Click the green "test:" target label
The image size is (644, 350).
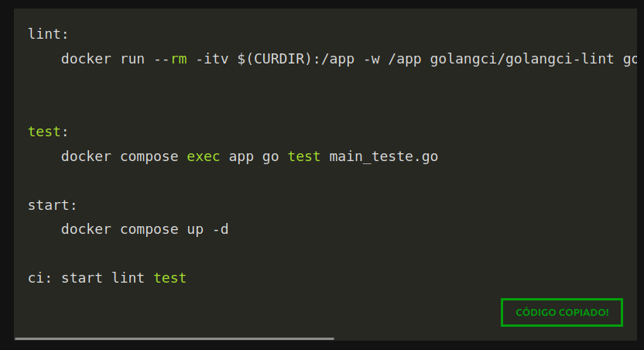coord(43,132)
